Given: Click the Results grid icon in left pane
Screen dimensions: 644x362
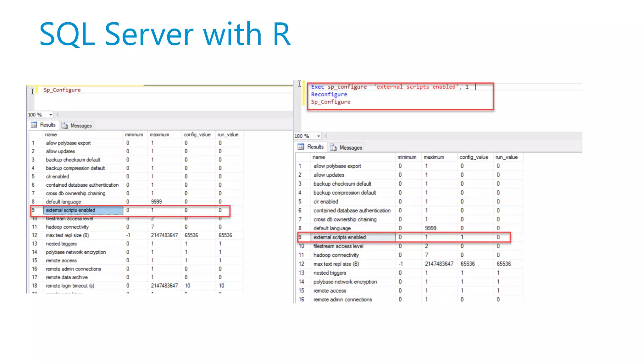Looking at the screenshot, I should point(34,125).
